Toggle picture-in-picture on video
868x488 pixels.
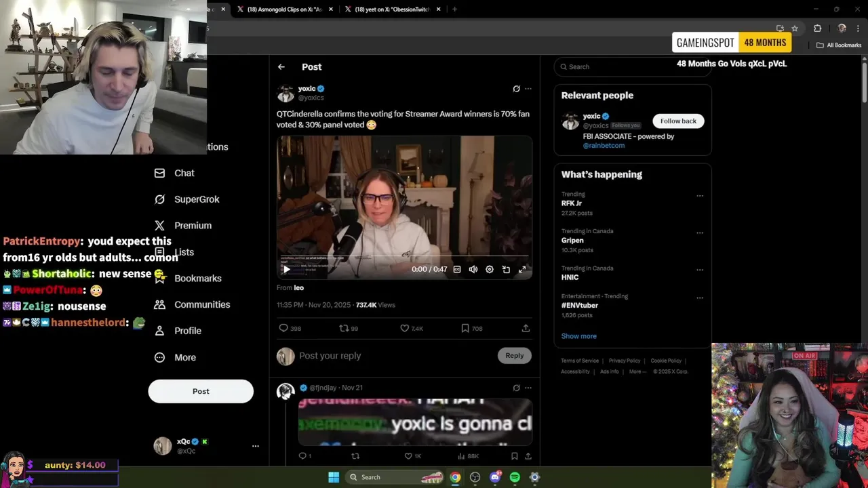(506, 269)
